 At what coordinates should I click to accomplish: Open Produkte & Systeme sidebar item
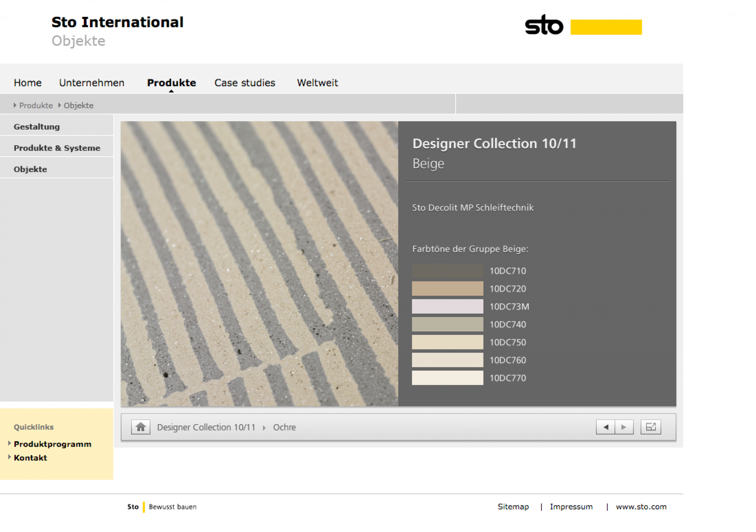57,148
